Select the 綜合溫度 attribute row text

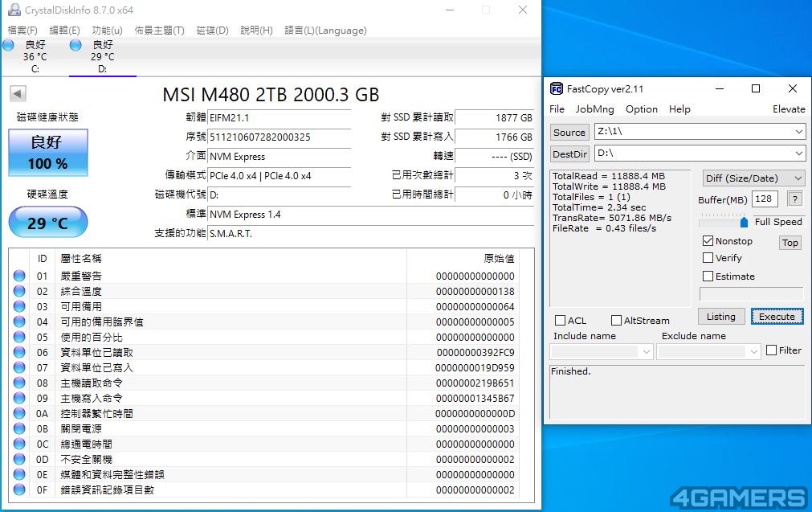81,291
